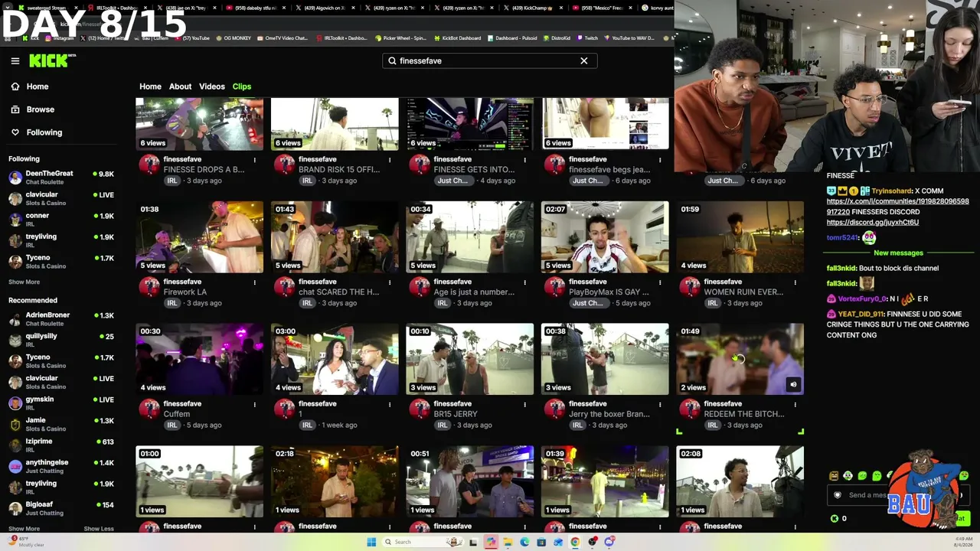Screen dimensions: 980x551
Task: Open Microsoft Store from the taskbar
Action: [541, 542]
